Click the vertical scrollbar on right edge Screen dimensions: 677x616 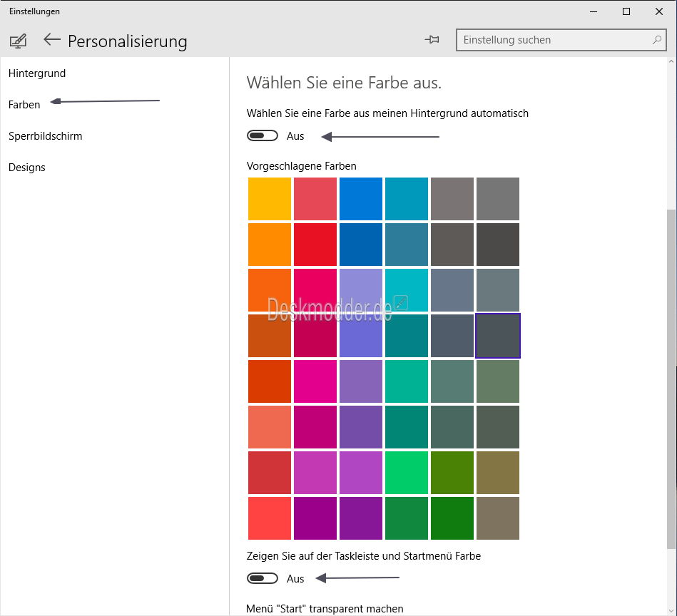(671, 379)
